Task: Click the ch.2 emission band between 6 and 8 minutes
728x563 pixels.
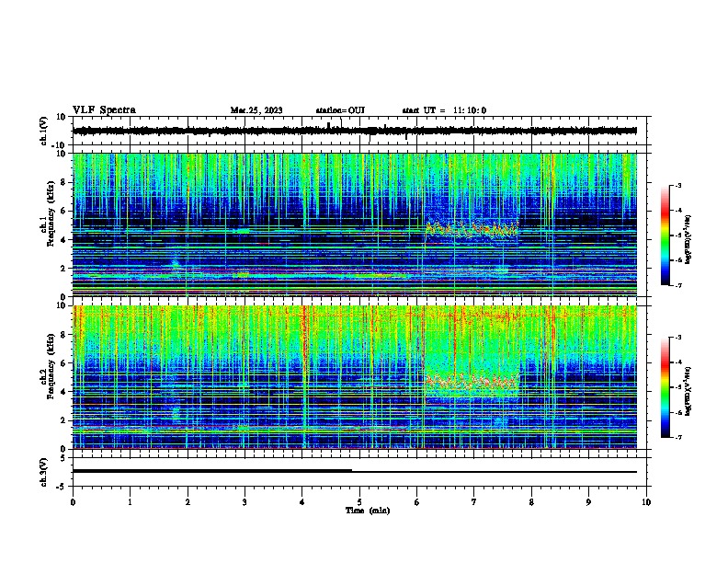Action: coord(471,383)
